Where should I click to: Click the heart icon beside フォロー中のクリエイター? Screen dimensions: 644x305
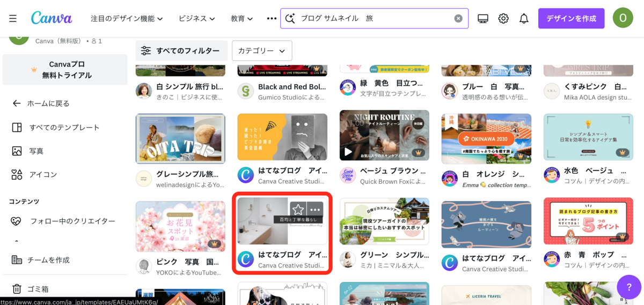17,221
